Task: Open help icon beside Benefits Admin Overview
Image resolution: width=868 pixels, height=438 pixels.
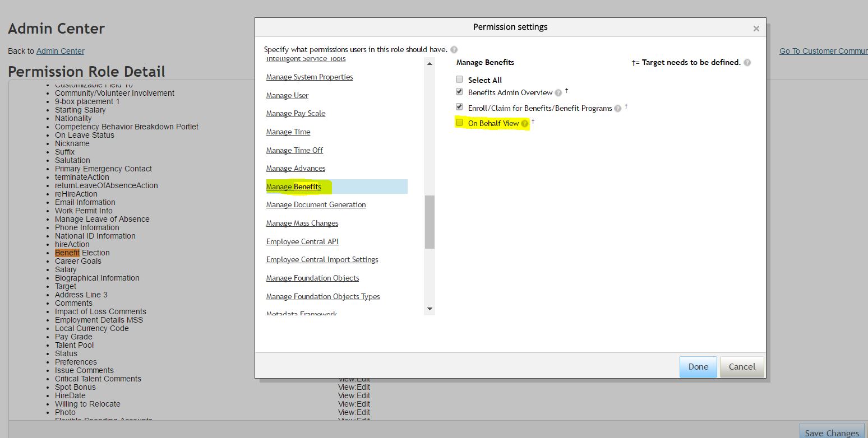Action: [558, 93]
